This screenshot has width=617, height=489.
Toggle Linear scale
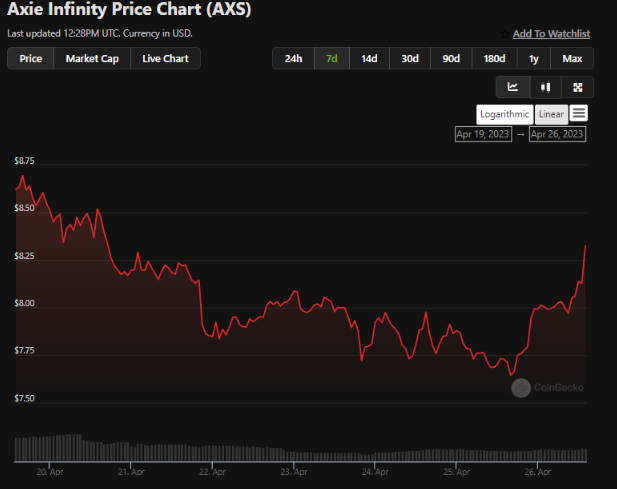click(551, 114)
